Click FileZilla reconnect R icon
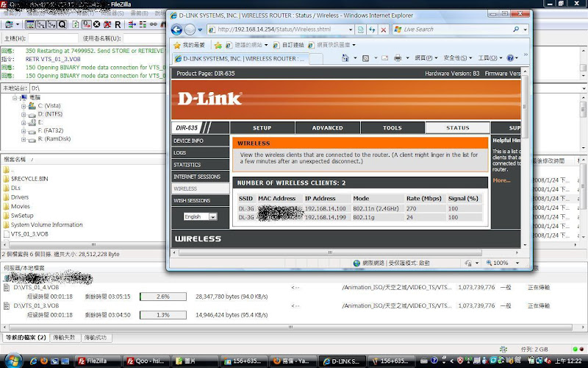Screen dimensions: 588x368 116,24
